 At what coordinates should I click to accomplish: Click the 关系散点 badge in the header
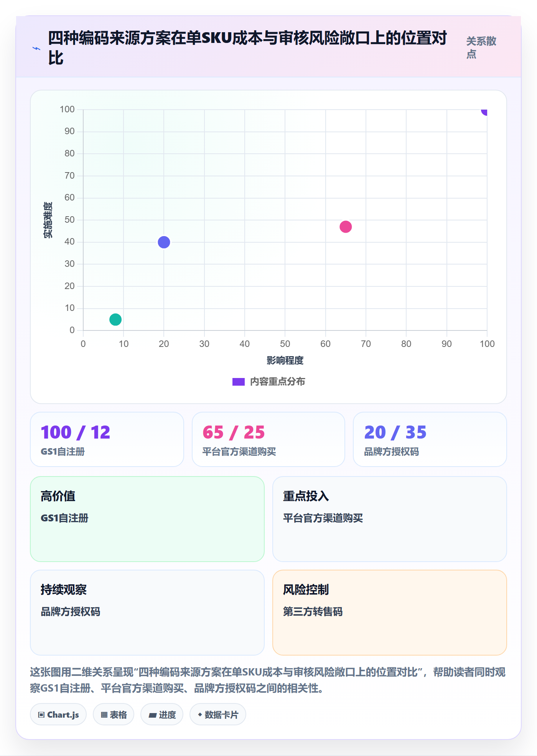point(481,48)
